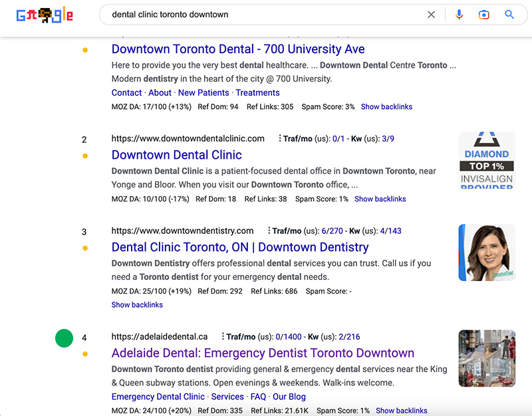Open the FAQ sitelink under Adelaide Dental
This screenshot has height=416, width=532.
pos(258,397)
